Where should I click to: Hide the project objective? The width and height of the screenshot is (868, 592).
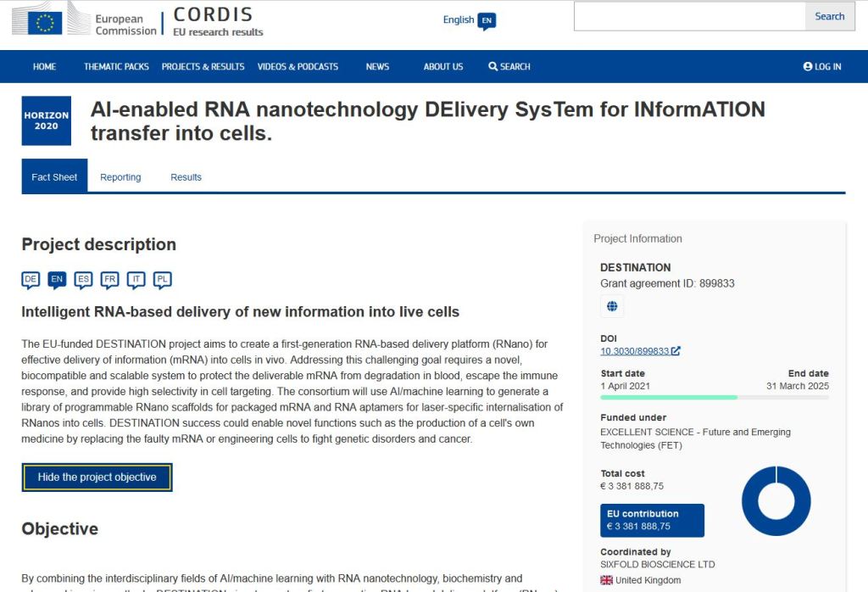point(97,478)
